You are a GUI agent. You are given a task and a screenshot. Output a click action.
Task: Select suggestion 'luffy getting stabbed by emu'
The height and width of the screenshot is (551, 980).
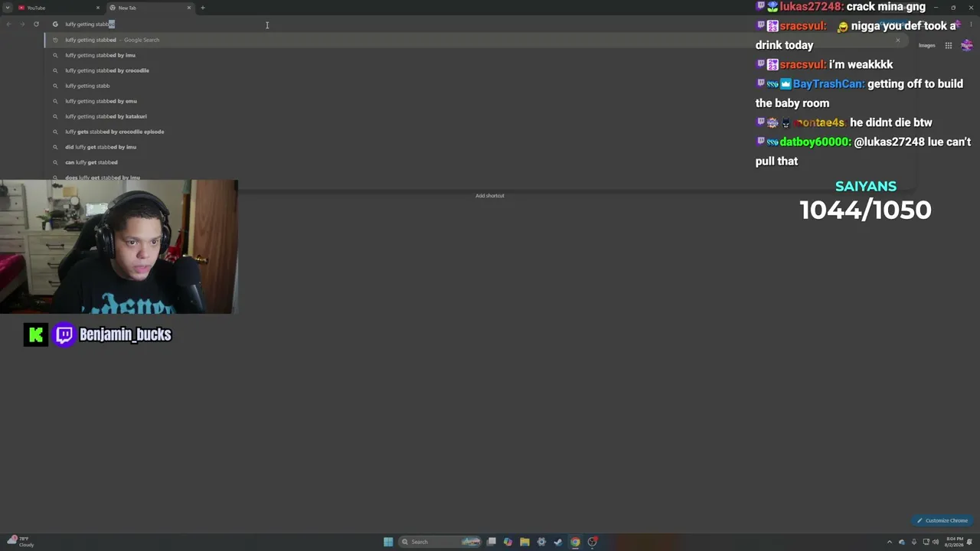pos(475,101)
